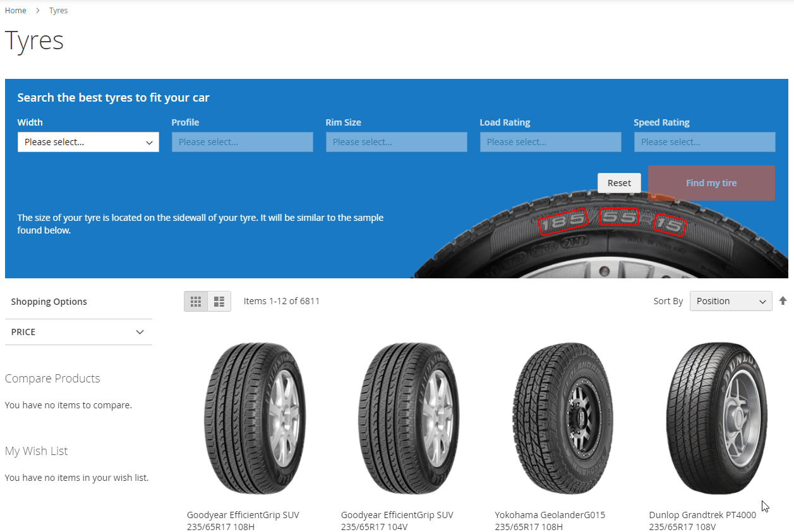Click the 'My Wish List' heading
This screenshot has width=794, height=532.
pos(36,451)
